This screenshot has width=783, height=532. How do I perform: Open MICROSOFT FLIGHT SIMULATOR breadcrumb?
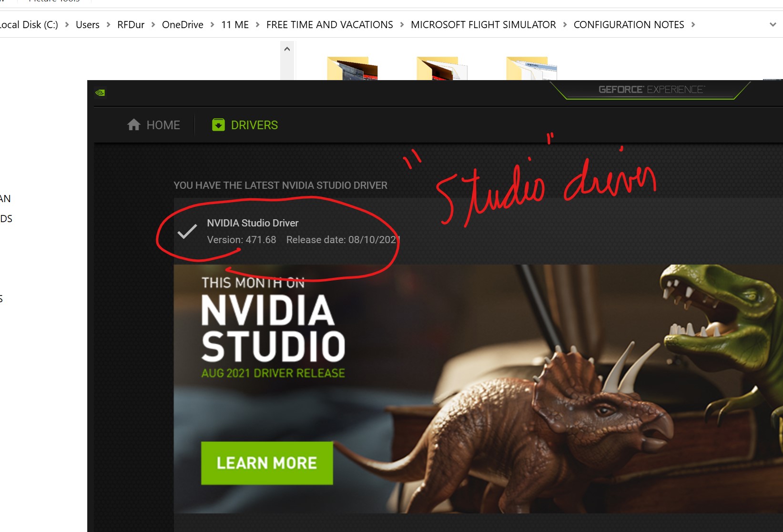pos(483,25)
